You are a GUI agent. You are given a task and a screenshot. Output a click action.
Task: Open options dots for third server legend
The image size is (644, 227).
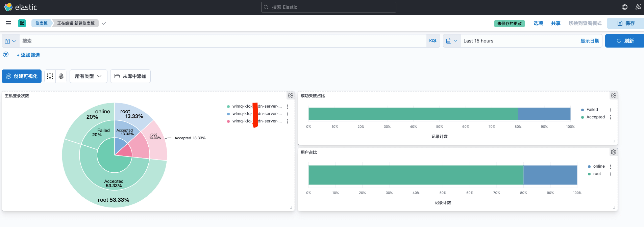click(288, 121)
